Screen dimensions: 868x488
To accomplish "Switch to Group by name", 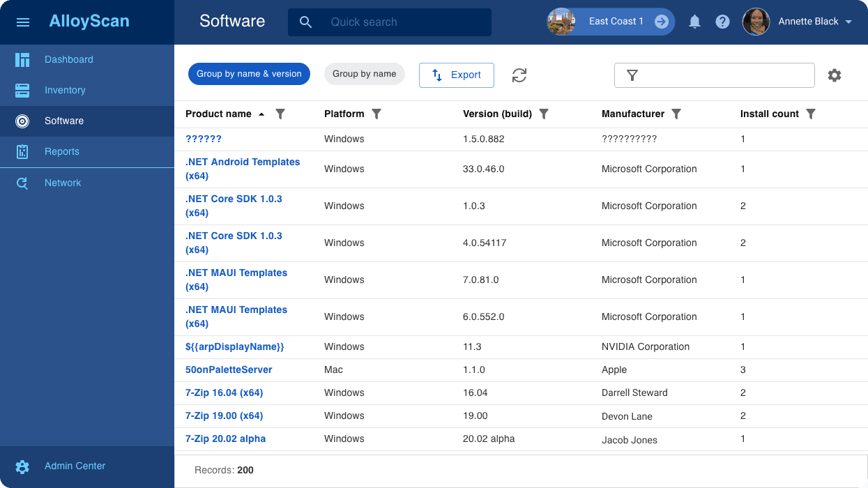I will coord(364,74).
